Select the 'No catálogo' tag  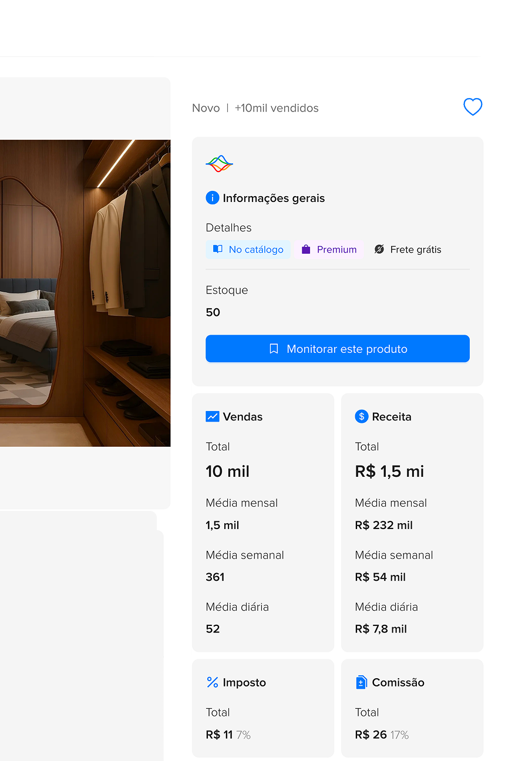pyautogui.click(x=248, y=250)
